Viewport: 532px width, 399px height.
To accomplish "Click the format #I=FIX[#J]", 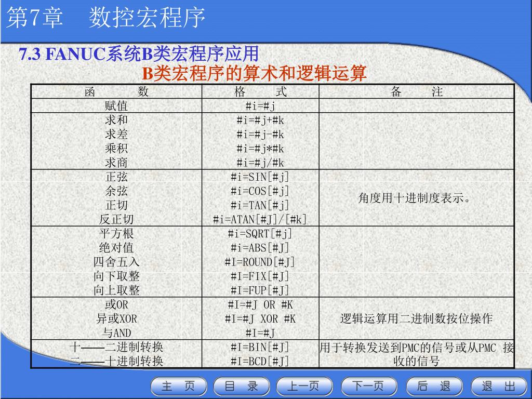I will pyautogui.click(x=260, y=276).
